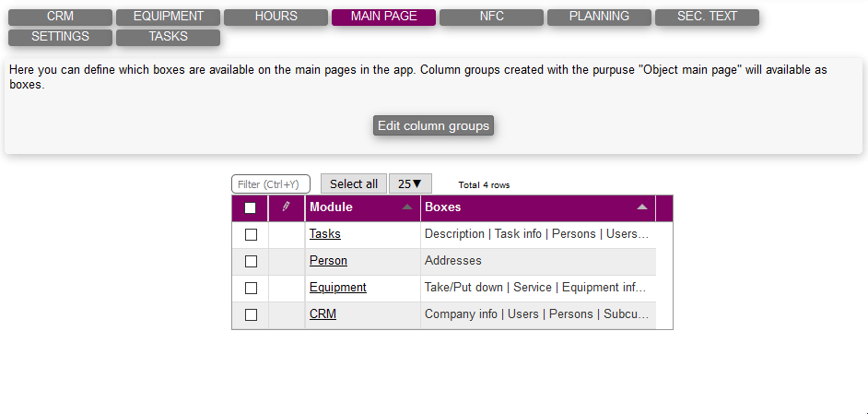
Task: Toggle the select-all header checkbox
Action: 251,208
